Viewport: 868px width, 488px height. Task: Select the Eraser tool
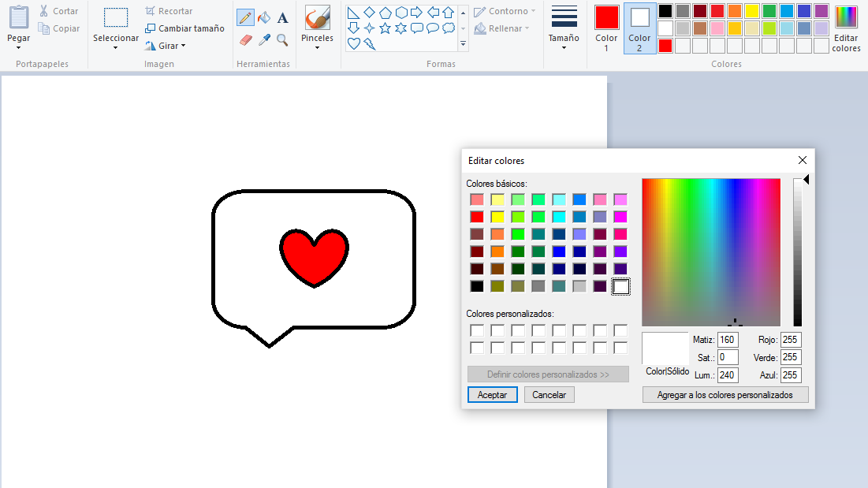click(245, 39)
